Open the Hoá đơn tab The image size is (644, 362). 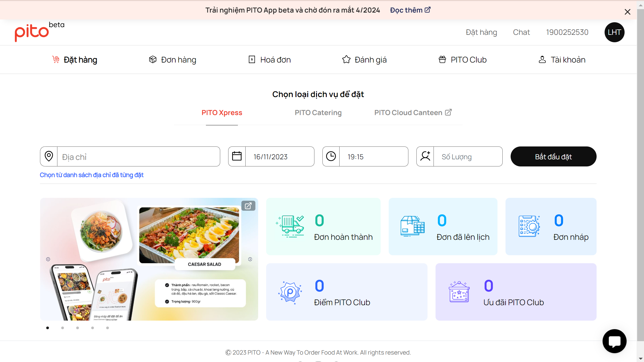click(x=270, y=60)
